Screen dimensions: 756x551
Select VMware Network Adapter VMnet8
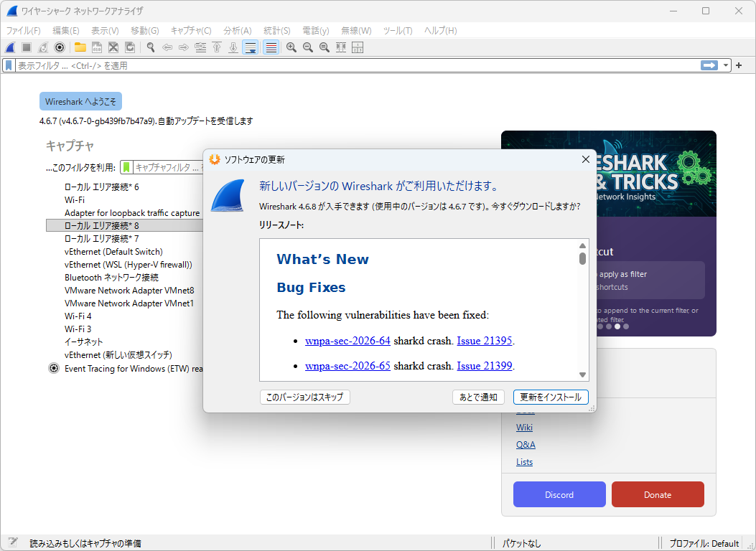129,291
